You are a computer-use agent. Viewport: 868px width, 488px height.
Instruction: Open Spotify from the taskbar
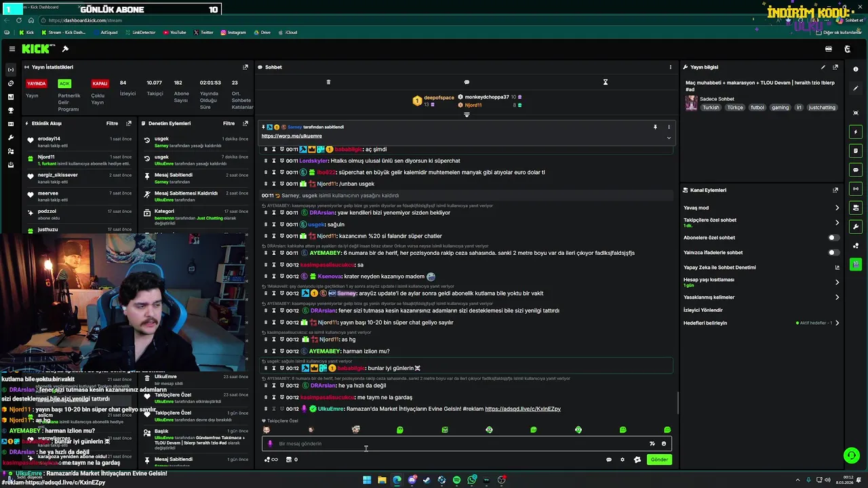(x=456, y=480)
